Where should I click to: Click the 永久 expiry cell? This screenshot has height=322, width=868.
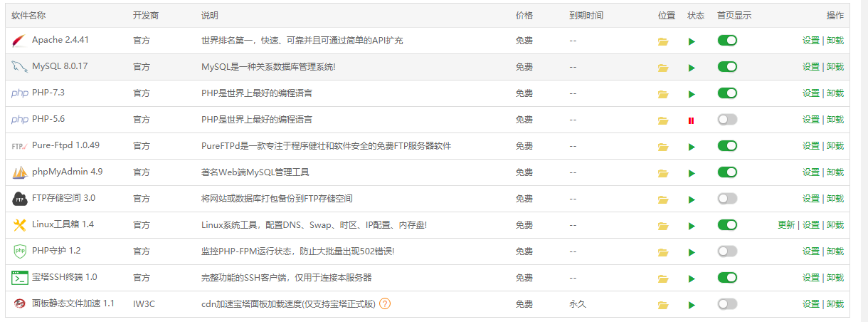pyautogui.click(x=578, y=304)
